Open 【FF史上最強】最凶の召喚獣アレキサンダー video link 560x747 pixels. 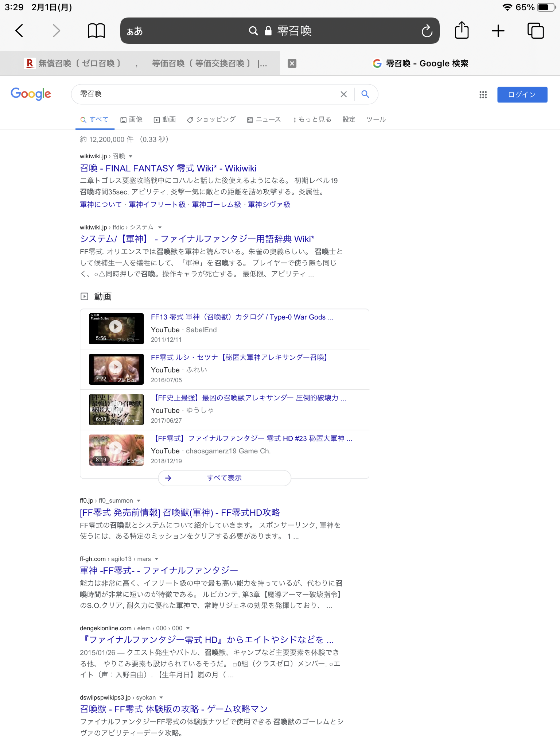tap(249, 398)
